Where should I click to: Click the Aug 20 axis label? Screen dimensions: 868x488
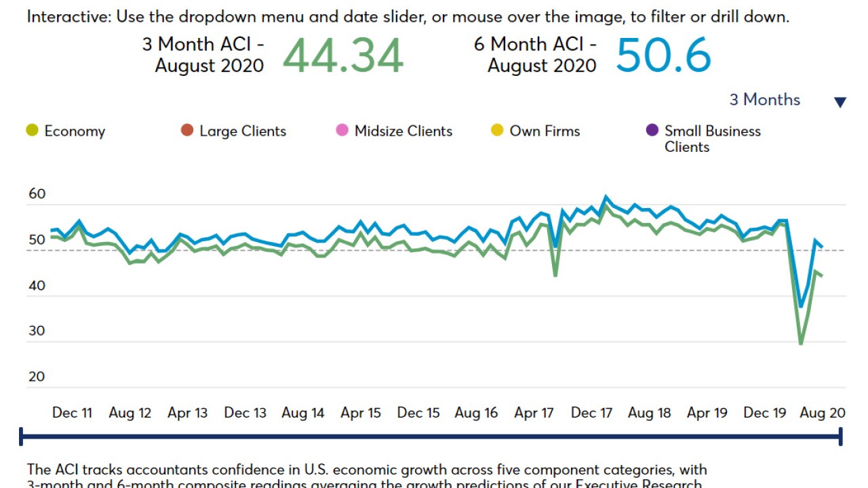[823, 413]
